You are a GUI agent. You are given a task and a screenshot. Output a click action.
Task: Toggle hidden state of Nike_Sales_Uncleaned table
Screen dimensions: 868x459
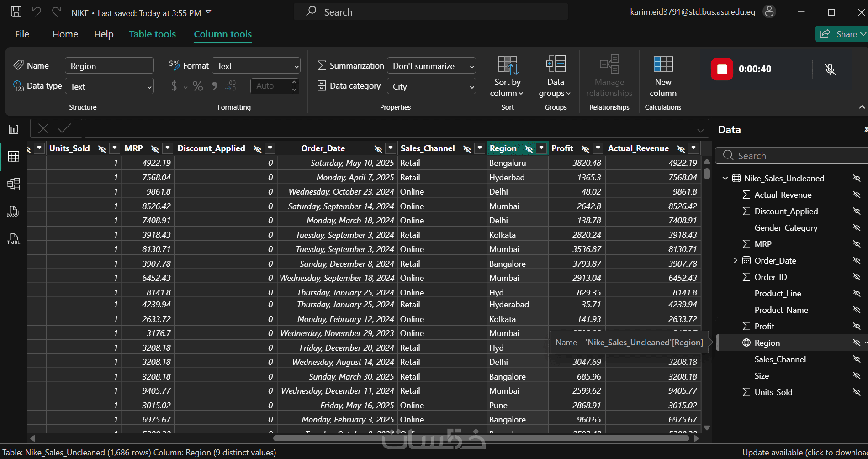857,178
